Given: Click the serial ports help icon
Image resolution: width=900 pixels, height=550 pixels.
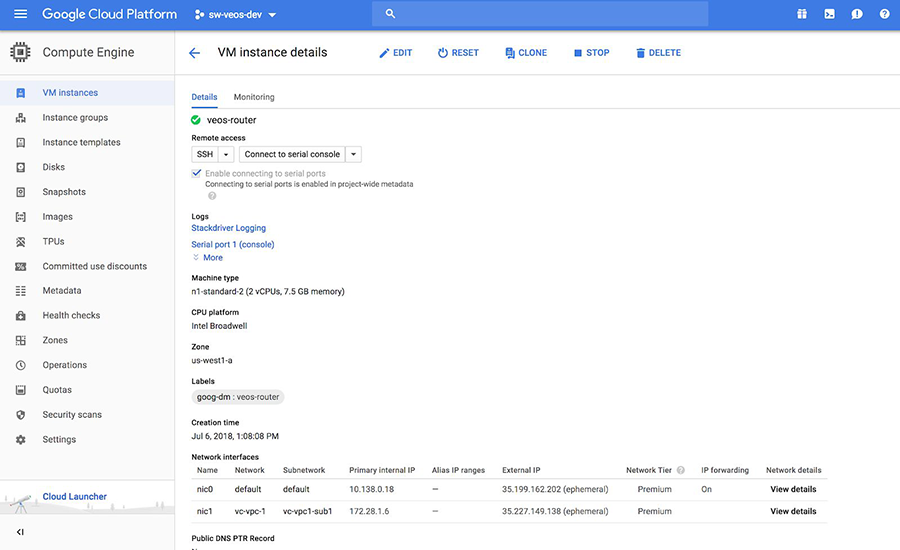Looking at the screenshot, I should [212, 196].
